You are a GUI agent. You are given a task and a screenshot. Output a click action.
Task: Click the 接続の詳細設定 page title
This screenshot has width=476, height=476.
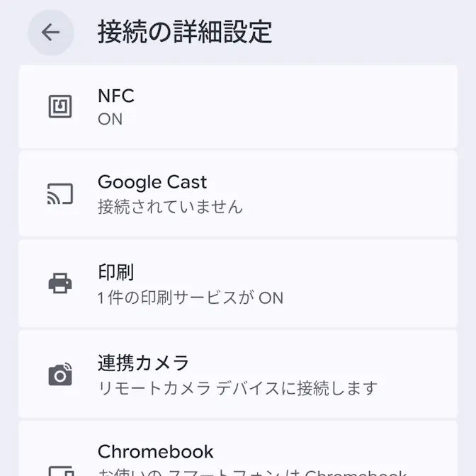(x=185, y=33)
